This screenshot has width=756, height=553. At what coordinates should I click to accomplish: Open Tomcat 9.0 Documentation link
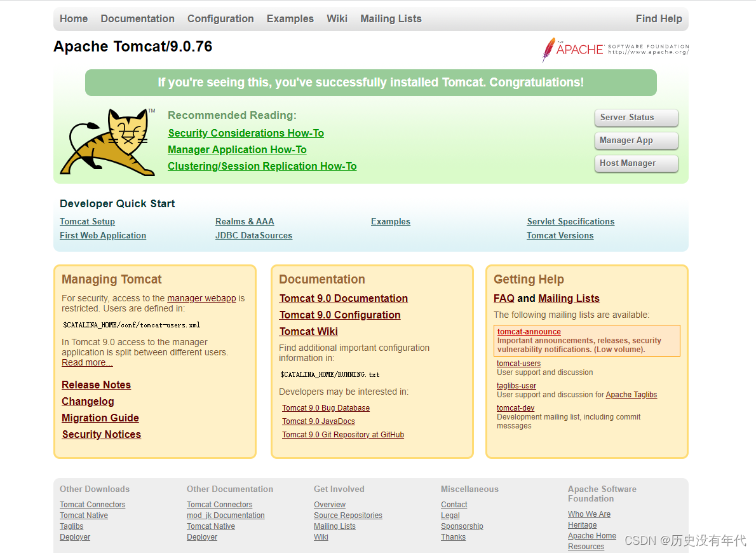click(344, 299)
